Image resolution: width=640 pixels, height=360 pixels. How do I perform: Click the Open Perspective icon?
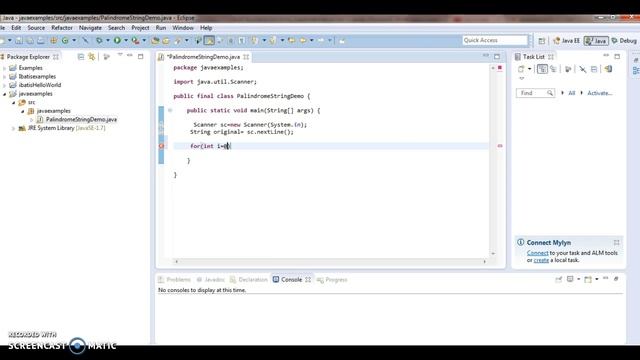pos(542,40)
